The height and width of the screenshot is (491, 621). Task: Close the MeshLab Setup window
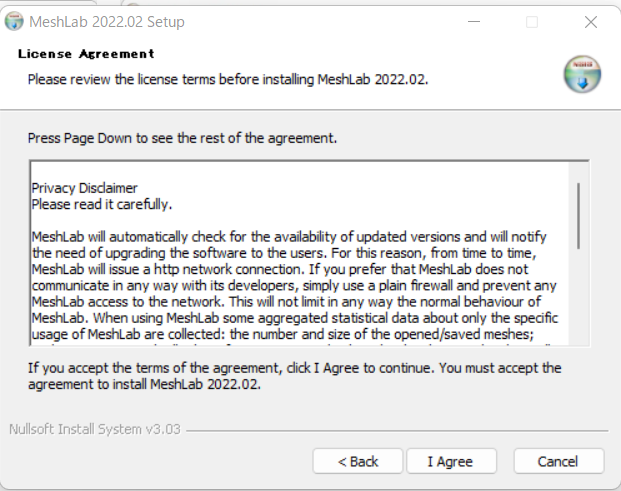(x=591, y=22)
